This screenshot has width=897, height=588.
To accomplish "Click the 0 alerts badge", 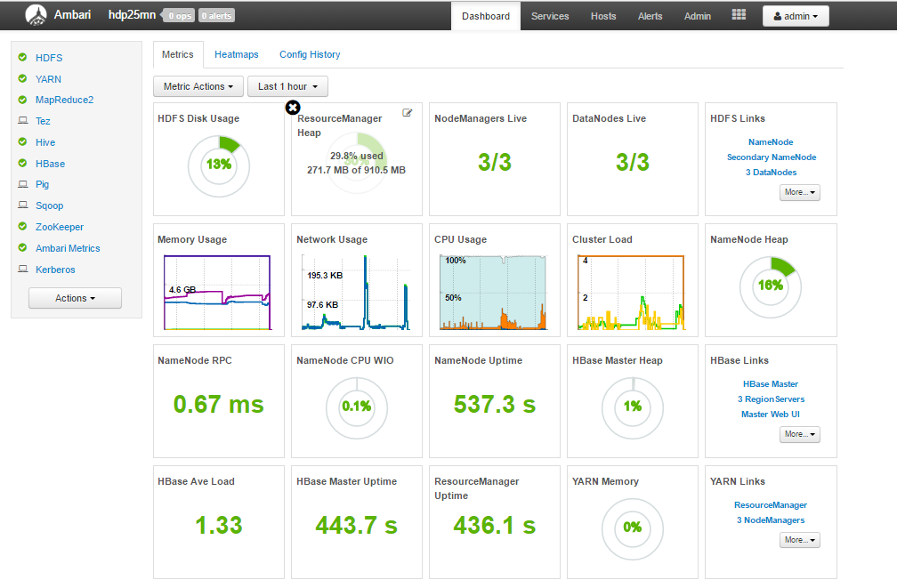I will [x=217, y=15].
